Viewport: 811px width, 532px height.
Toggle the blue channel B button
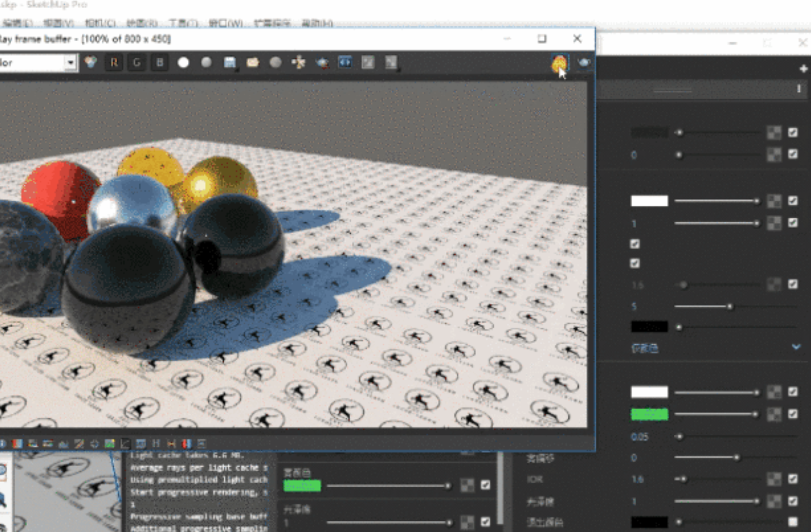click(x=159, y=62)
